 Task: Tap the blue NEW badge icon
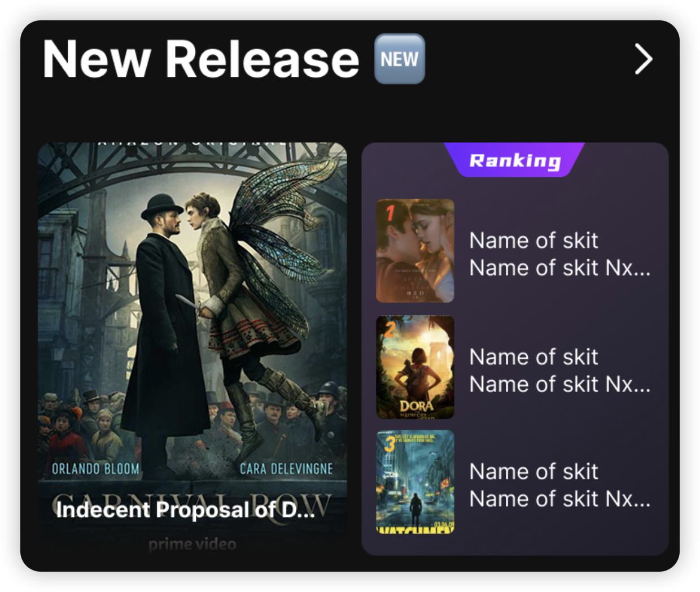(400, 59)
